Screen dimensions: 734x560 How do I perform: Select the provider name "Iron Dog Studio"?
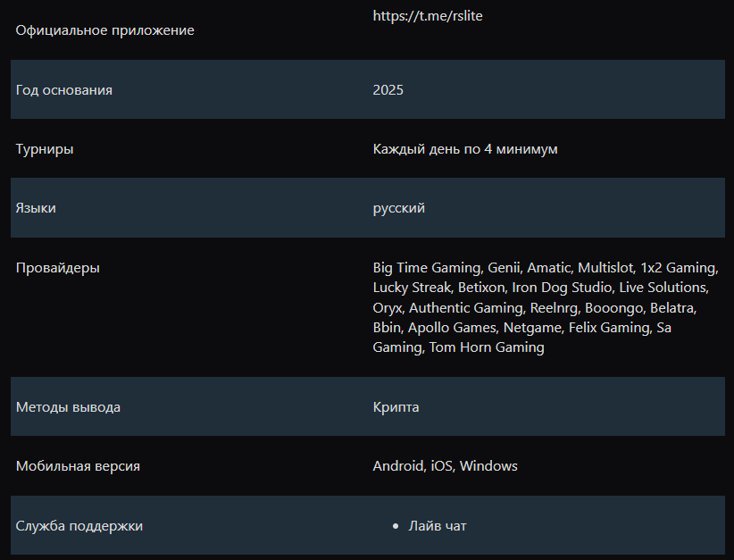tap(562, 288)
